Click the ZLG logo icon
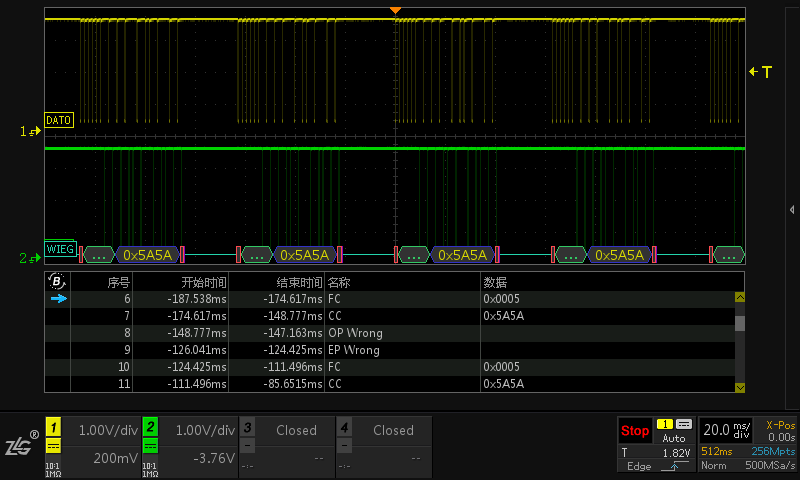This screenshot has width=800, height=480. click(20, 446)
